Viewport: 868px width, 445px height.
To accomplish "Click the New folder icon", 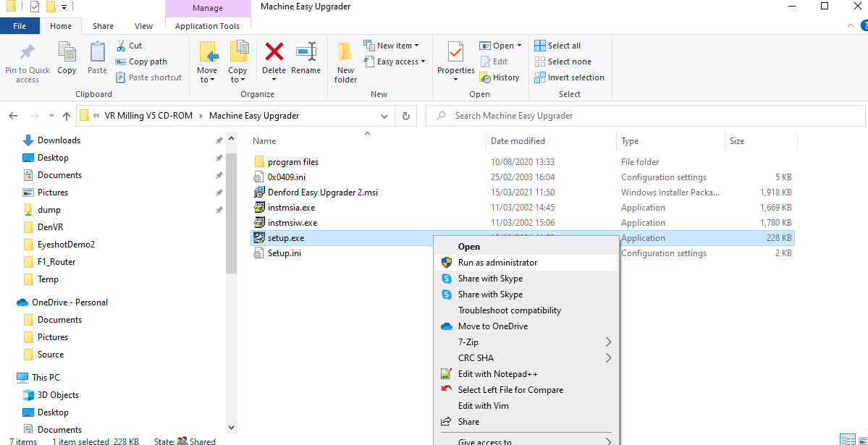I will click(345, 52).
